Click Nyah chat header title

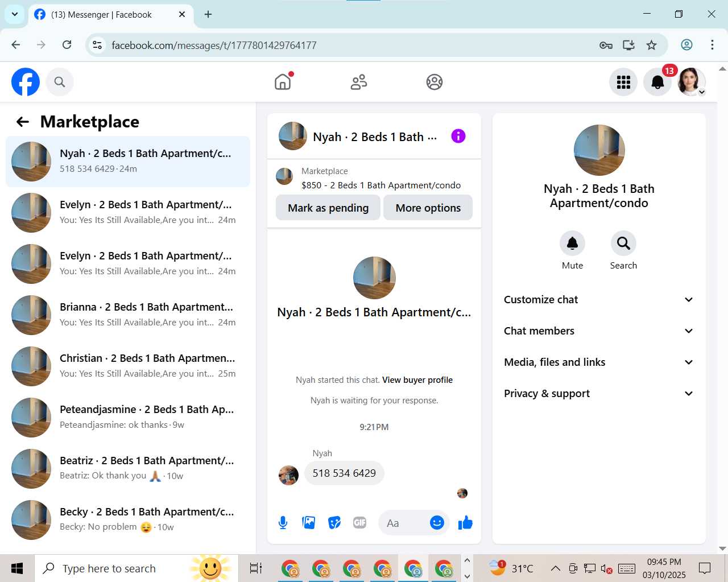pyautogui.click(x=375, y=137)
